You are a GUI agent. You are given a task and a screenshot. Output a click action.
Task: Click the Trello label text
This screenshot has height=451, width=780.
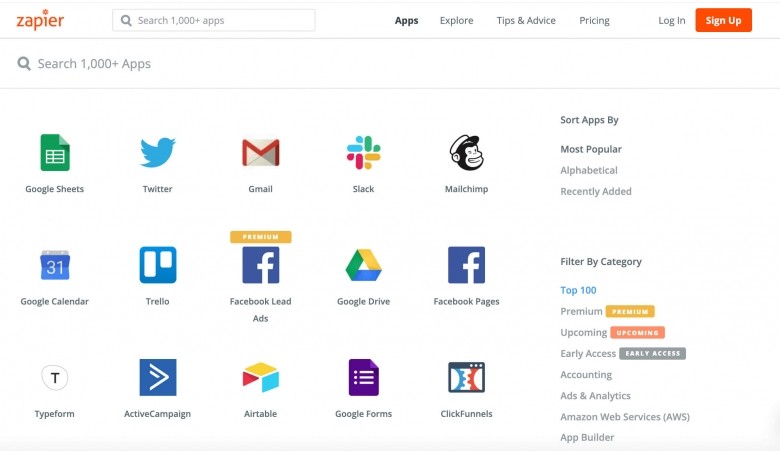point(158,301)
